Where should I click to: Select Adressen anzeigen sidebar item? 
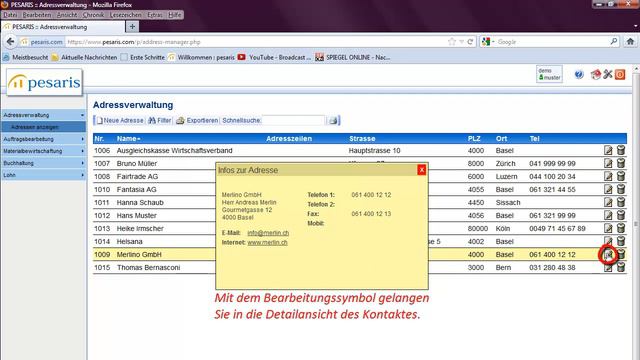tap(43, 127)
